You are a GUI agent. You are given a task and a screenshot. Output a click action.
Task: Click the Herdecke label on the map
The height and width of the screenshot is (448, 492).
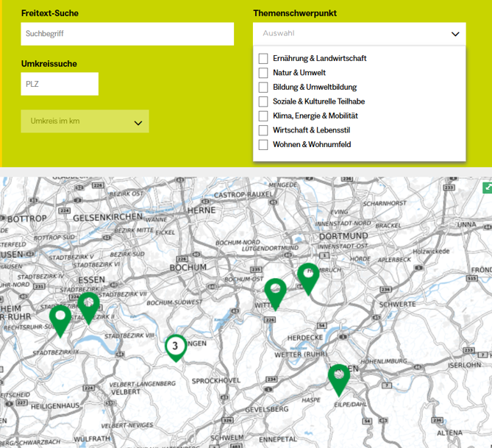pos(305,338)
